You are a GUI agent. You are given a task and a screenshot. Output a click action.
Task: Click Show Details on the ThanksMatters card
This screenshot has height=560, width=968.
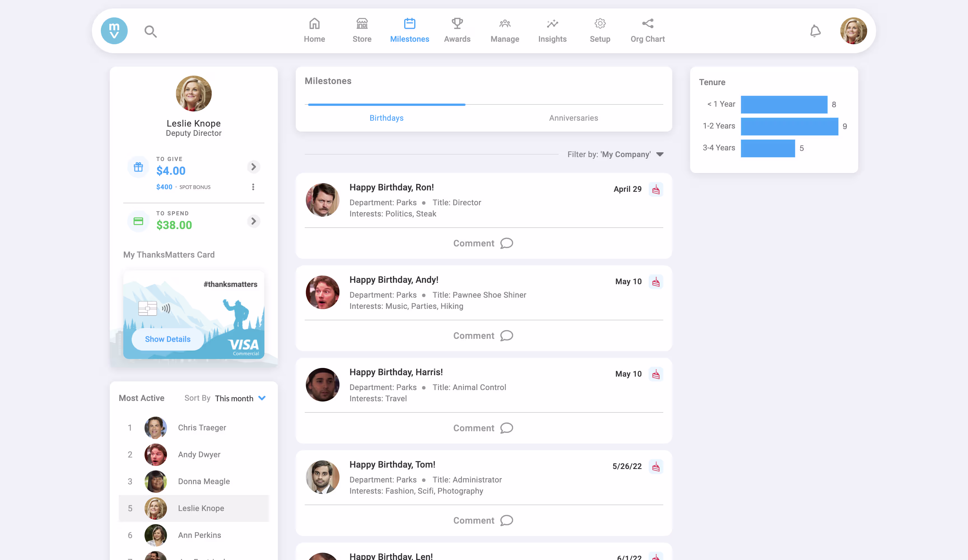(167, 339)
